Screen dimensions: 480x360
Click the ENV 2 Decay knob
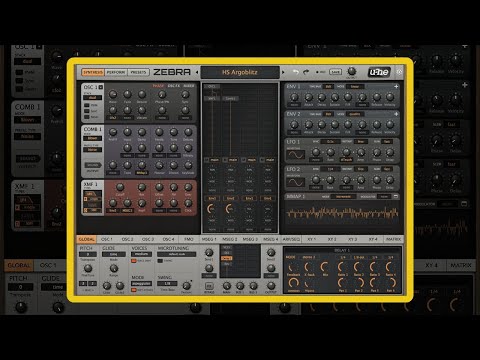click(x=322, y=125)
